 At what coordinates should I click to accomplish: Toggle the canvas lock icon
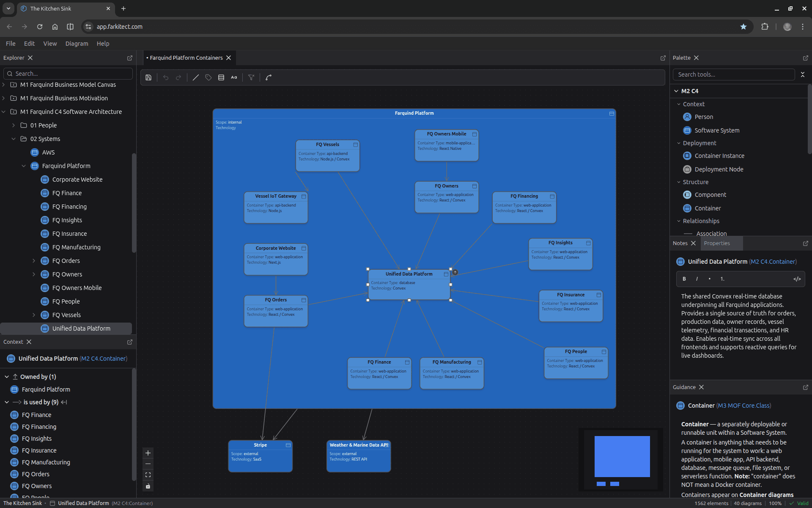[148, 486]
